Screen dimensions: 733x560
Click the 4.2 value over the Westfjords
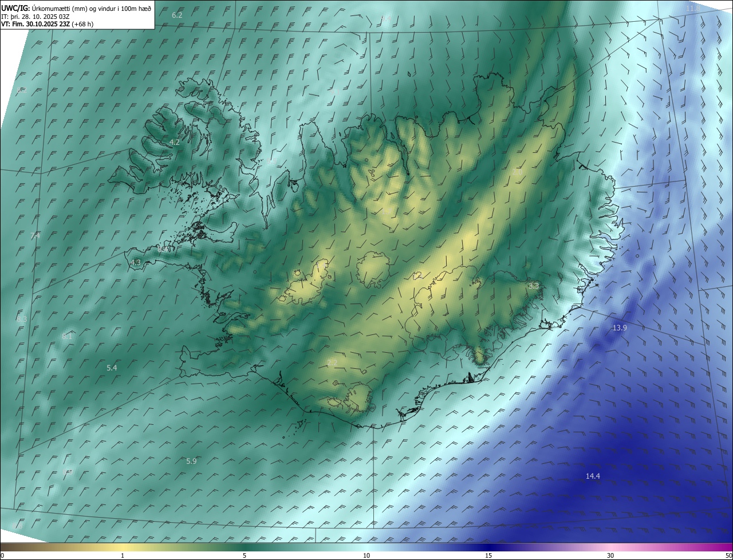pos(175,142)
